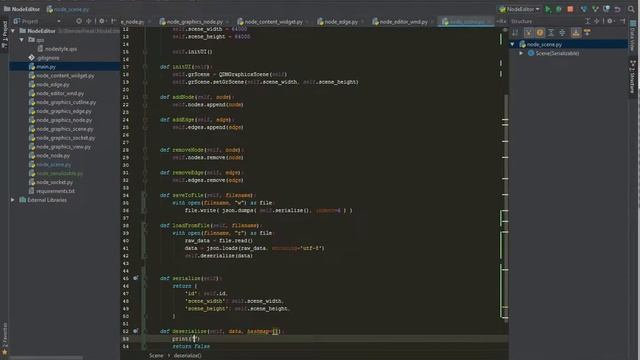This screenshot has height=360, width=640.
Task: Click sort alphabetically icon in Structure toolbar
Action: pos(516,33)
